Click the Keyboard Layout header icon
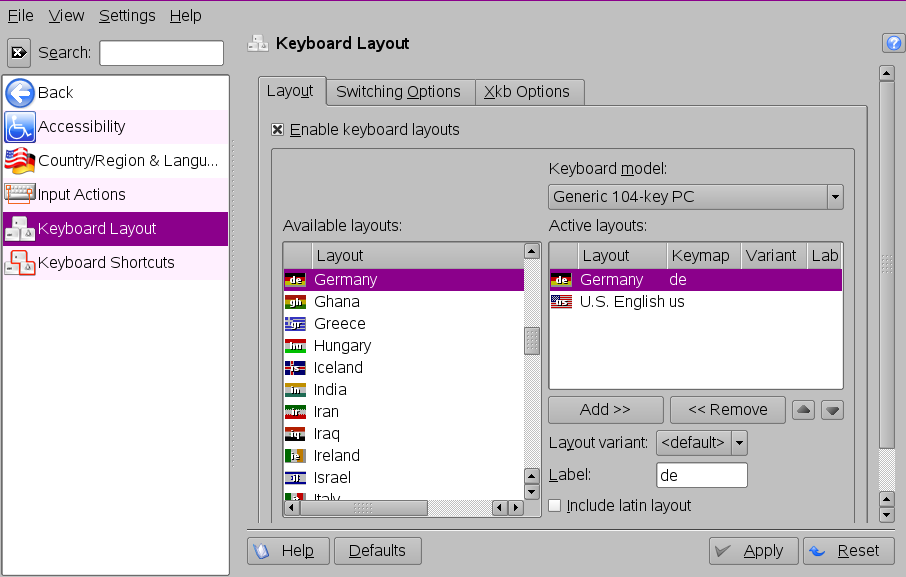The width and height of the screenshot is (906, 577). tap(257, 43)
